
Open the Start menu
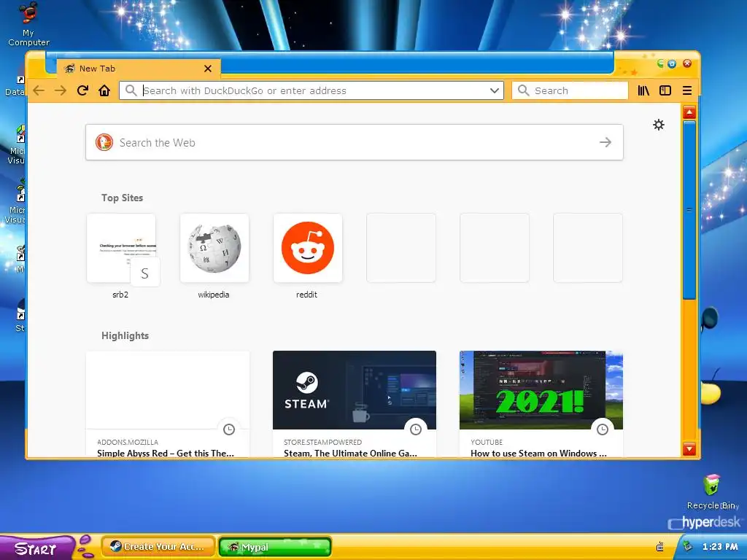tap(36, 548)
